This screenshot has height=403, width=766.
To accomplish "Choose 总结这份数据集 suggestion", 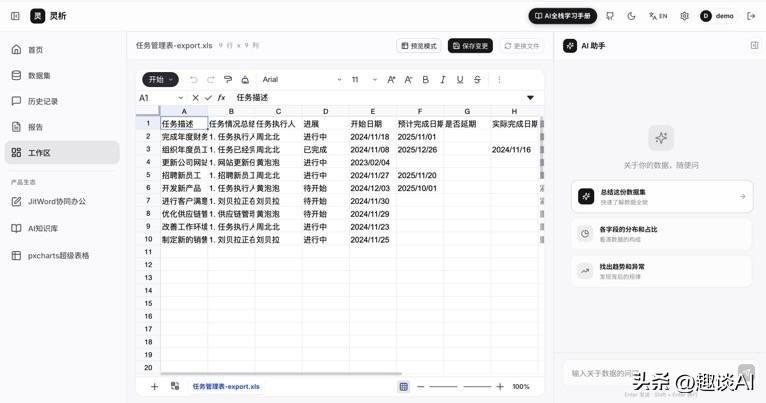I will point(662,196).
